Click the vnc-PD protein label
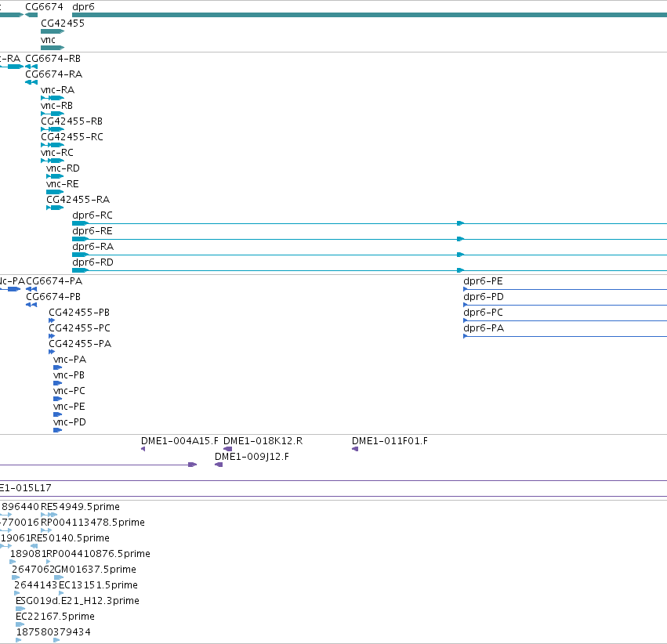 coord(69,422)
